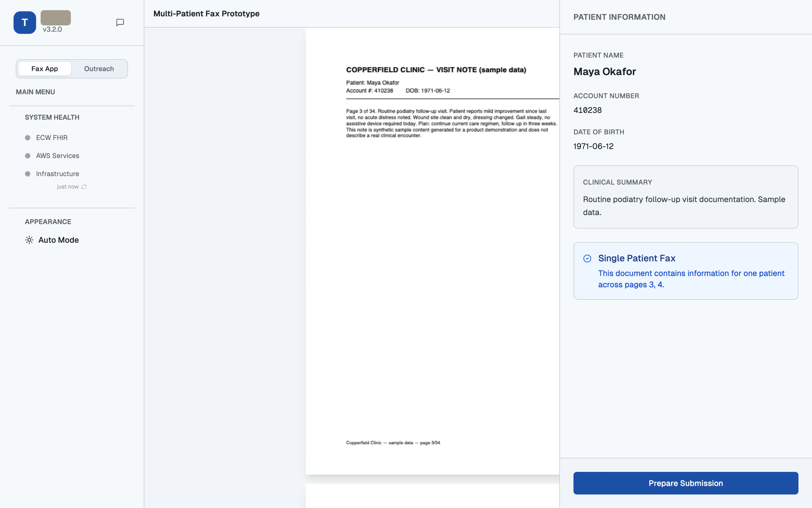
Task: Open the chat message icon
Action: pos(120,23)
